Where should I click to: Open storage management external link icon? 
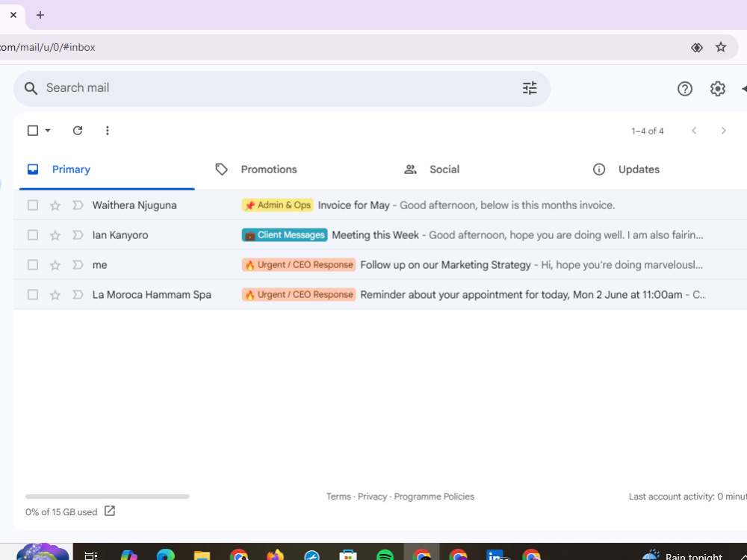tap(110, 511)
